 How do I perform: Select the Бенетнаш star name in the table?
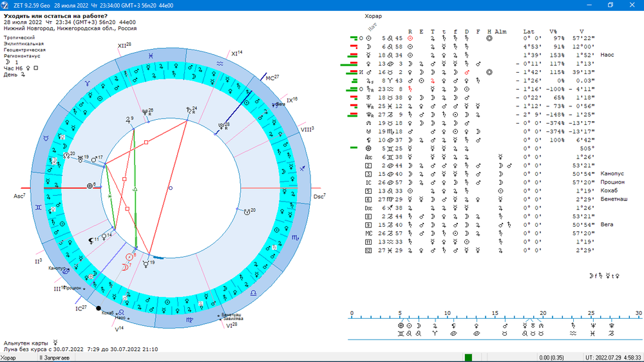click(x=614, y=199)
